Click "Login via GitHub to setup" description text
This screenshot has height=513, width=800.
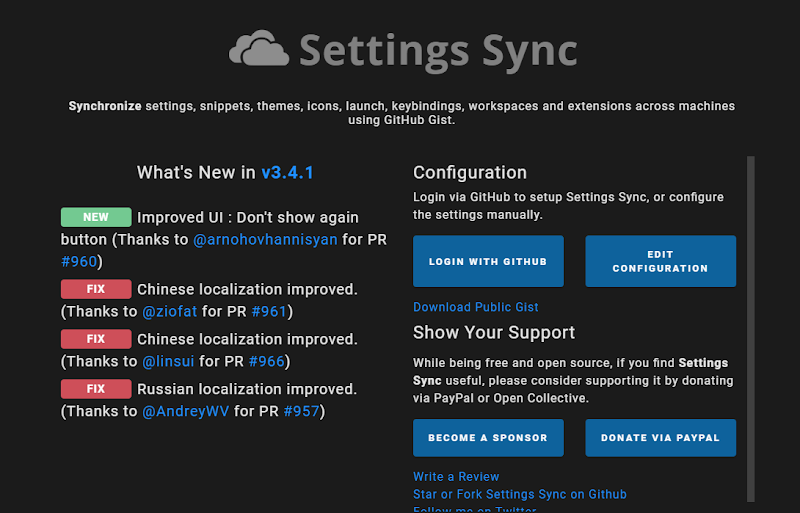coord(568,206)
